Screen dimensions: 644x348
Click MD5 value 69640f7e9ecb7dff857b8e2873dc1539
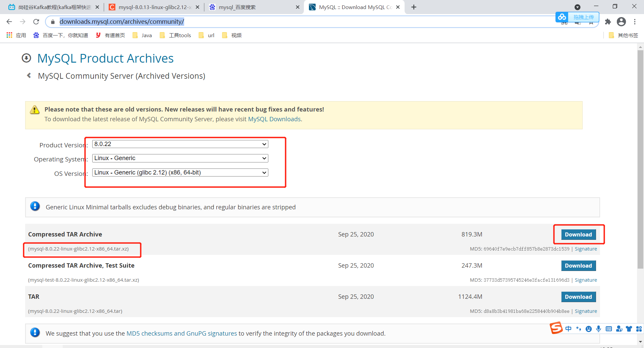tap(526, 249)
